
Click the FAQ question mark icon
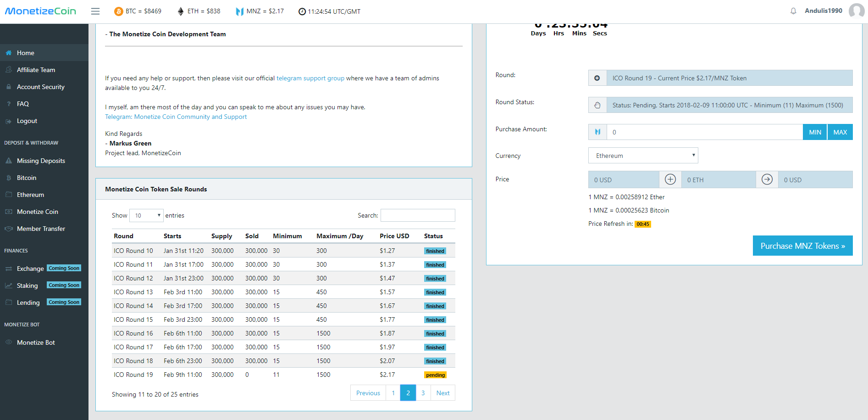(9, 104)
